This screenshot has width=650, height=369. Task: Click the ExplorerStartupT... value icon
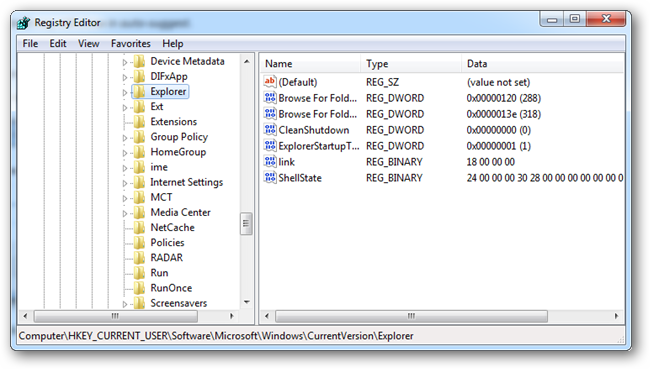point(270,146)
